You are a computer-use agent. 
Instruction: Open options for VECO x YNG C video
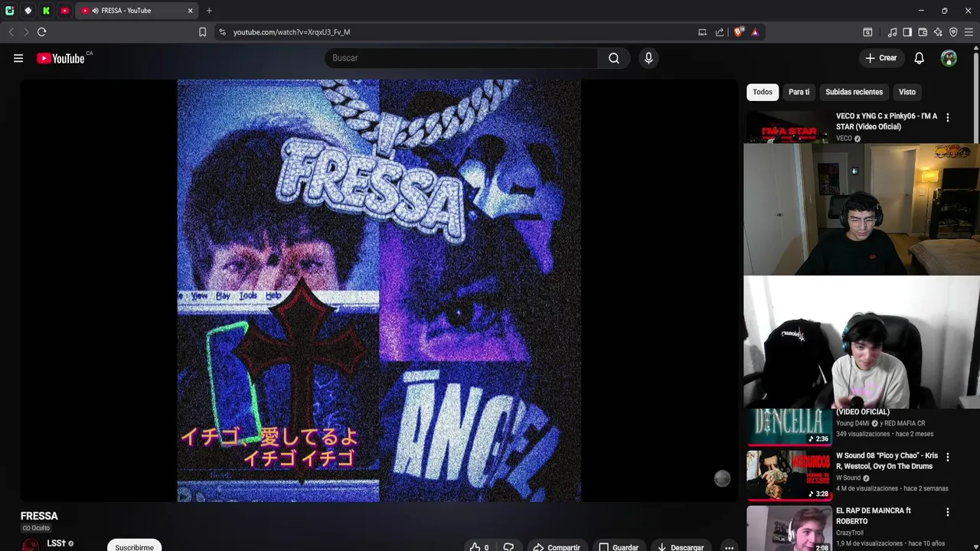948,118
